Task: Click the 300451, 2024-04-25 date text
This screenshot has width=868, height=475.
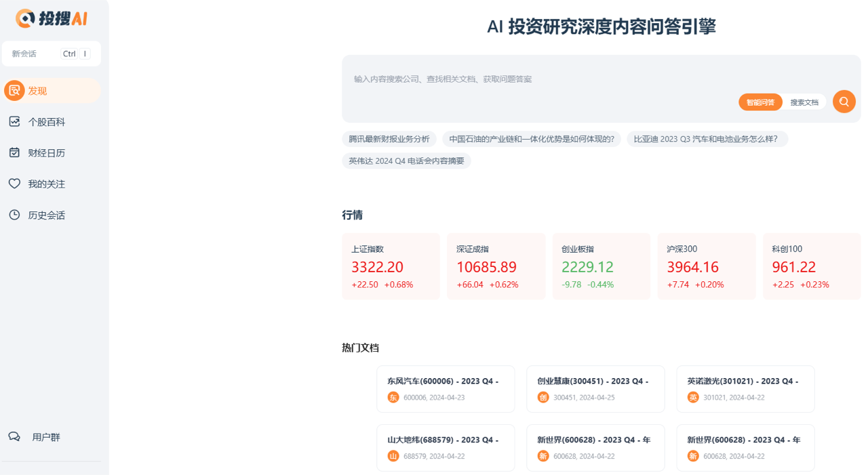Action: click(584, 398)
